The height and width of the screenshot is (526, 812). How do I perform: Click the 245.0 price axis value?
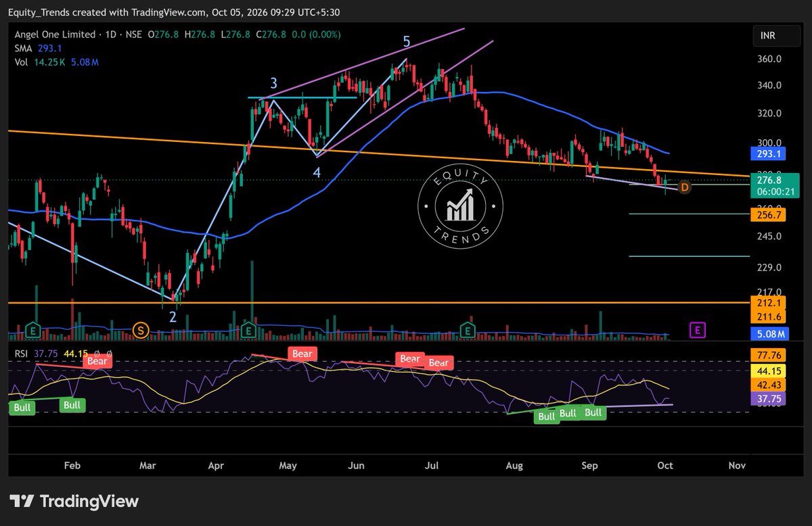pyautogui.click(x=771, y=237)
